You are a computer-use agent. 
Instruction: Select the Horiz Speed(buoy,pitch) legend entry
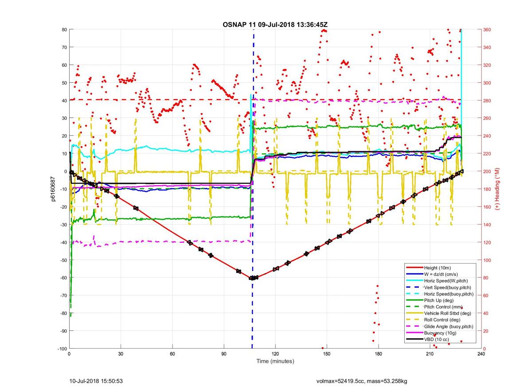[x=440, y=294]
